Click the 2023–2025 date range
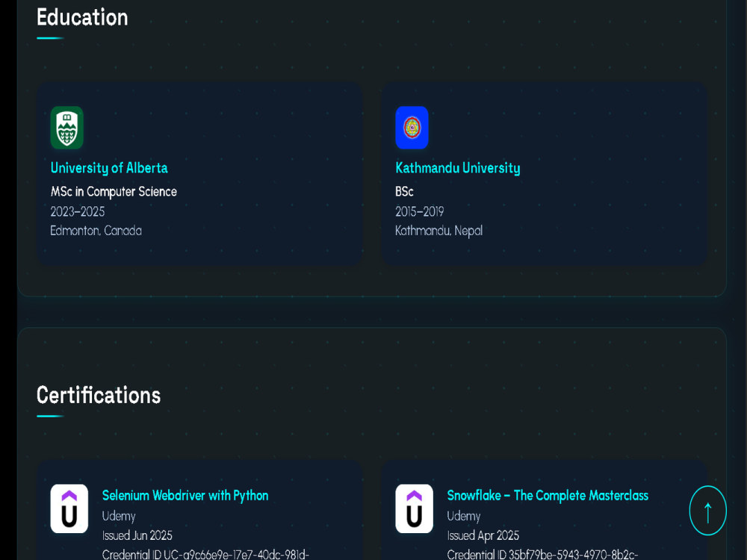The image size is (747, 560). pos(78,211)
